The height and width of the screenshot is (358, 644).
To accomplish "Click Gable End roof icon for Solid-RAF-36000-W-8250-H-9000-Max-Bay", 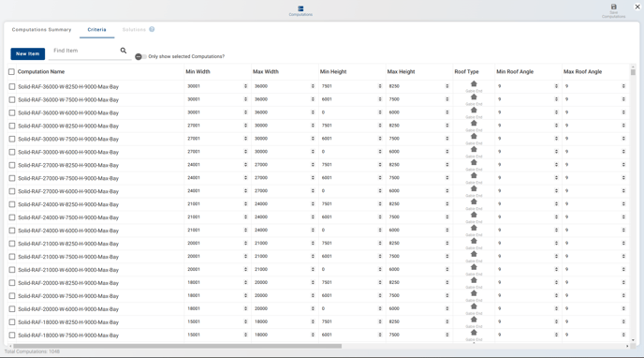I will (x=474, y=83).
